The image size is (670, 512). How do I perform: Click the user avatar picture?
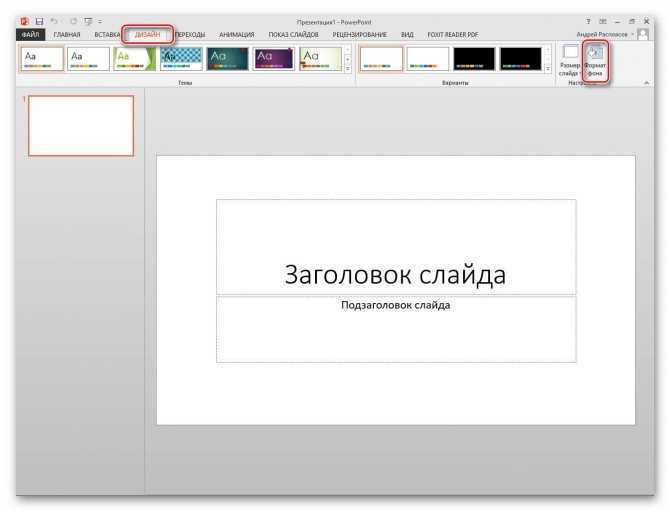643,34
